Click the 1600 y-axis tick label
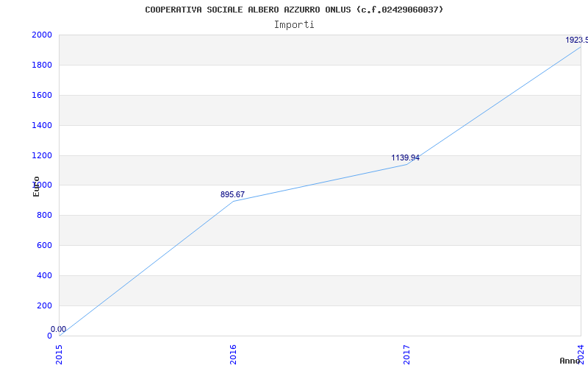This screenshot has height=368, width=588. [42, 95]
